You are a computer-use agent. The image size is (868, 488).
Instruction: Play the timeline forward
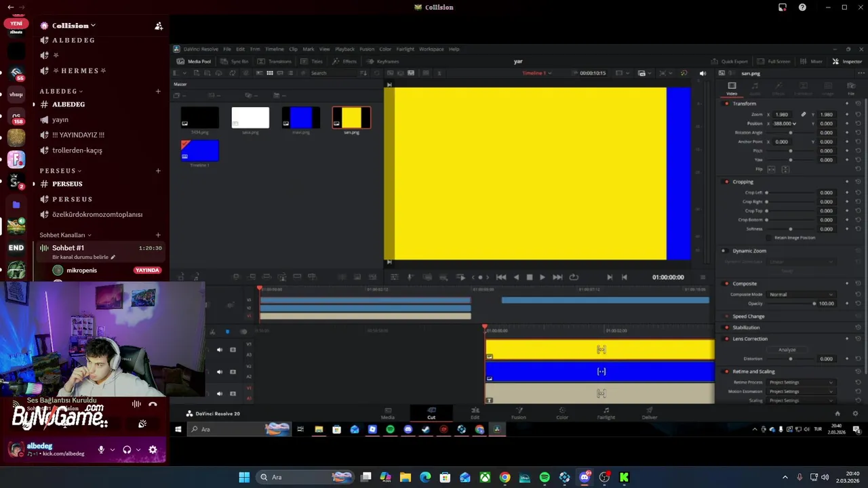coord(542,277)
